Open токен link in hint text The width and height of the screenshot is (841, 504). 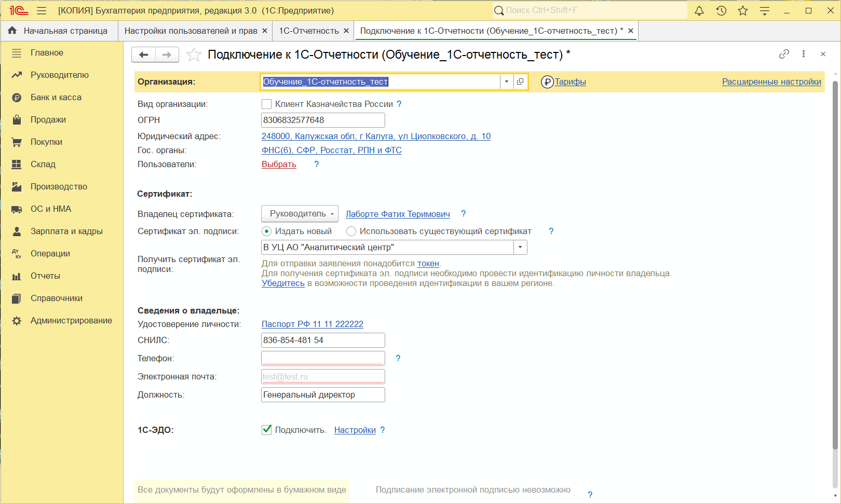[428, 263]
